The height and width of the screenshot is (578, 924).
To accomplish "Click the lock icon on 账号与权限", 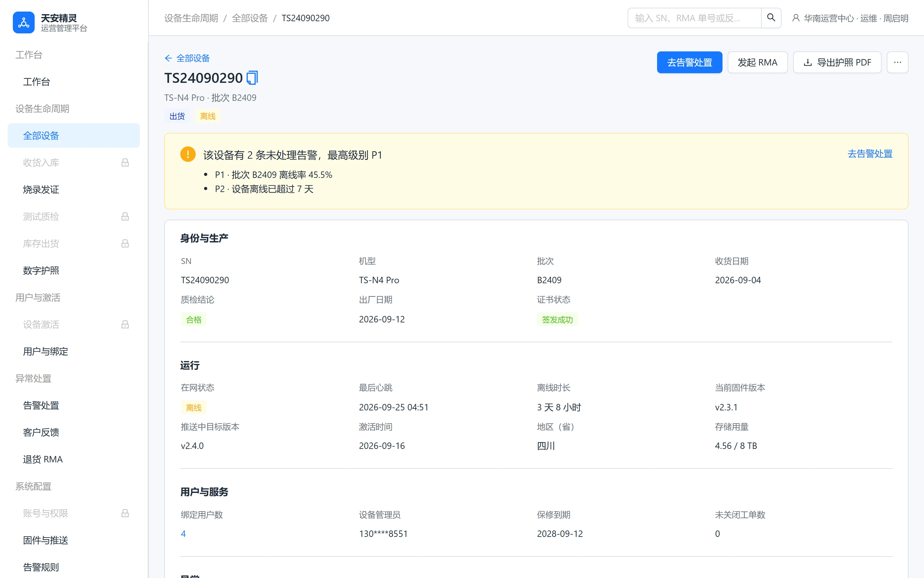I will pyautogui.click(x=125, y=513).
